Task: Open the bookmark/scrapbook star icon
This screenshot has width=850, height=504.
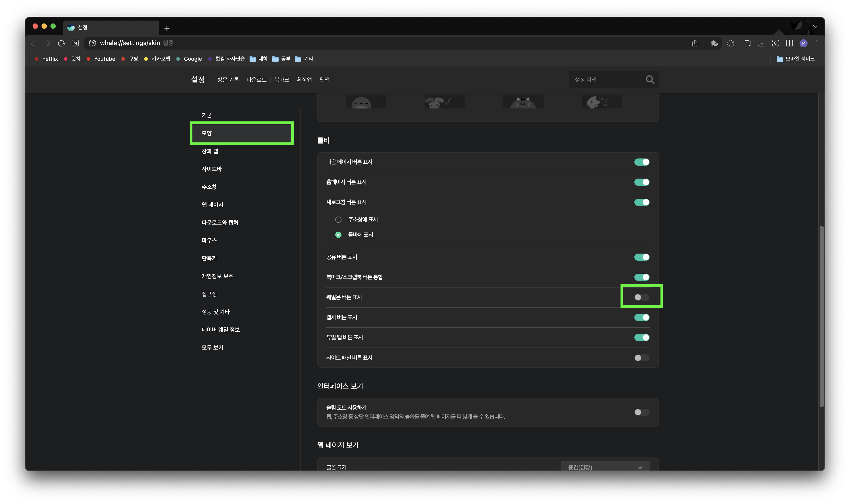Action: click(x=714, y=43)
